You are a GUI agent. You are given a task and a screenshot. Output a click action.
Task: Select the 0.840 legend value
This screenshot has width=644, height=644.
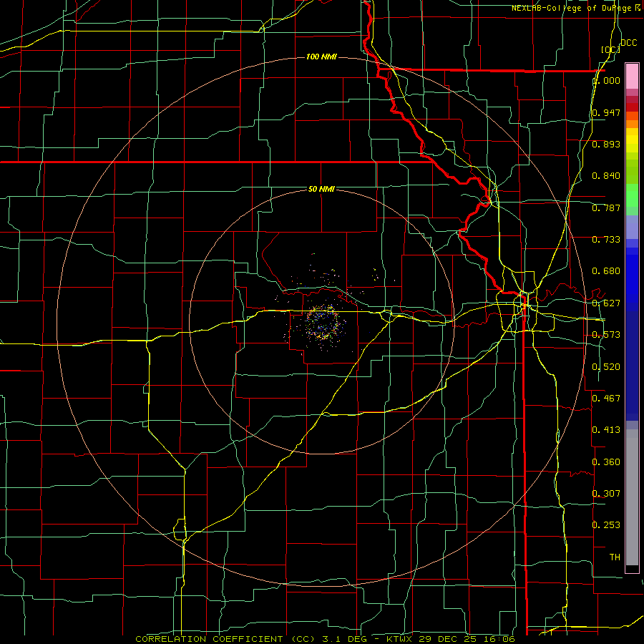click(x=606, y=176)
